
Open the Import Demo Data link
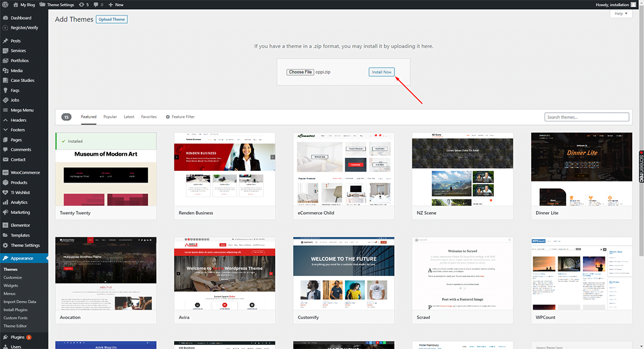coord(20,302)
